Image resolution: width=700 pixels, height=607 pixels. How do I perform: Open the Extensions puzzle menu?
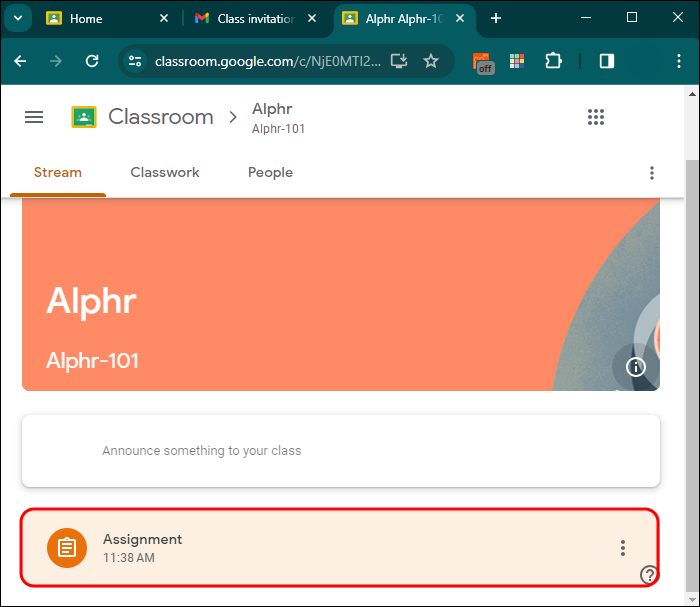(x=553, y=61)
